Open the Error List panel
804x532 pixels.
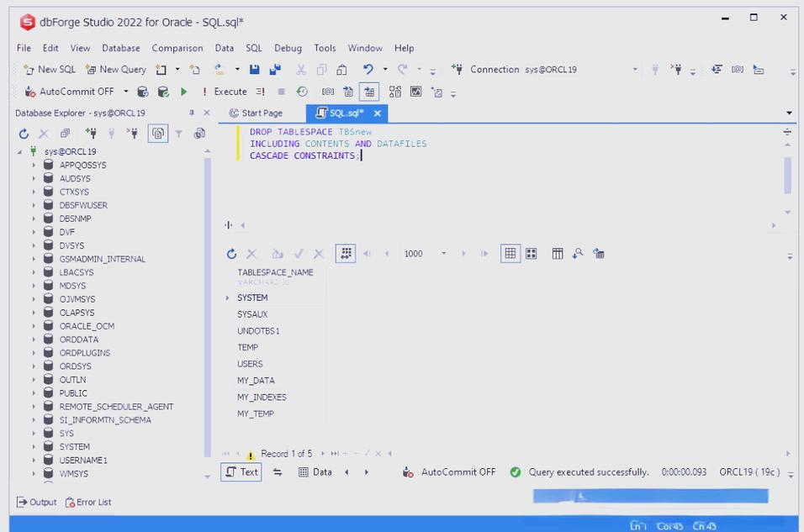click(88, 503)
